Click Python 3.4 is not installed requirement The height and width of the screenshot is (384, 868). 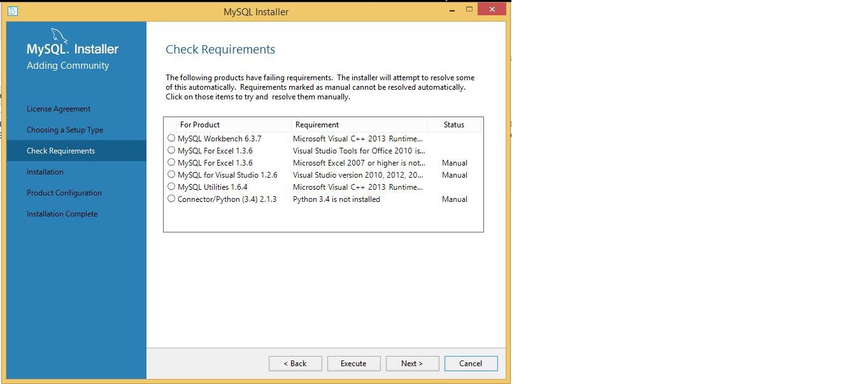(x=336, y=199)
